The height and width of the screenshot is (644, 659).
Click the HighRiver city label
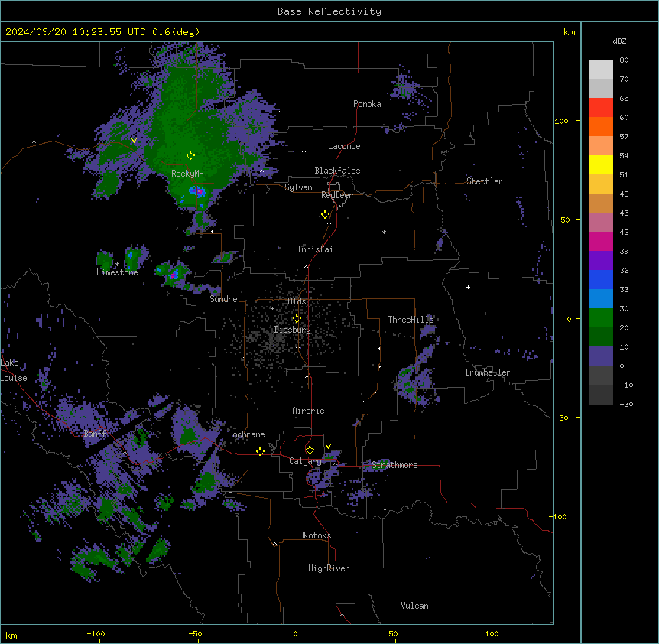tap(329, 568)
